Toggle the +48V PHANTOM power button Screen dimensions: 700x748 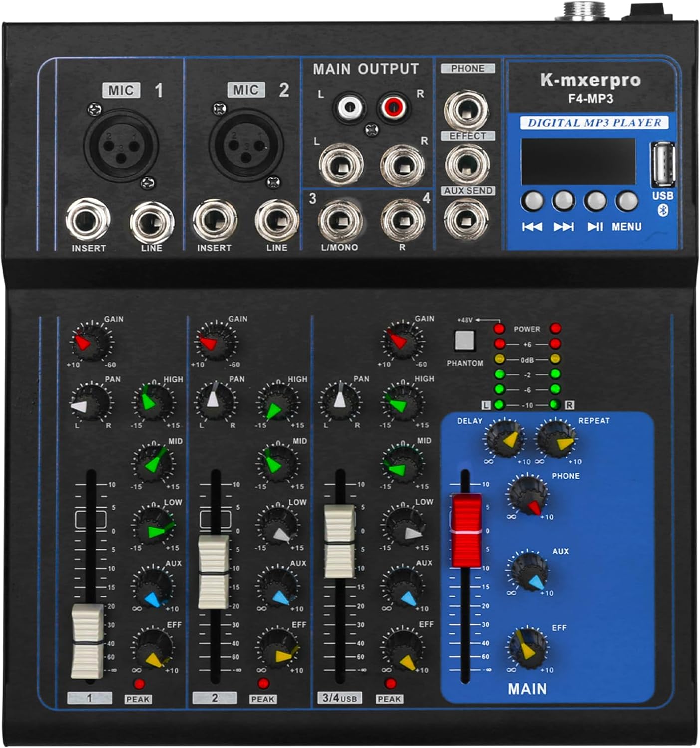point(464,341)
